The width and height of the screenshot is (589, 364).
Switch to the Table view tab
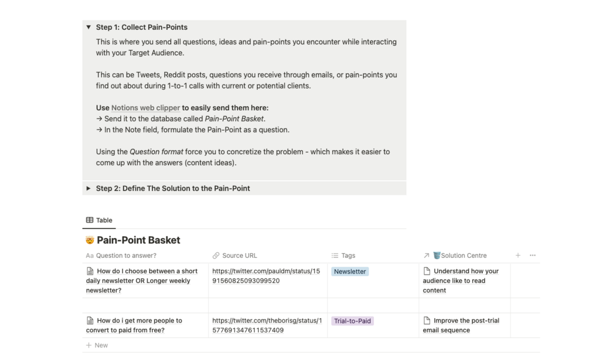tap(99, 220)
